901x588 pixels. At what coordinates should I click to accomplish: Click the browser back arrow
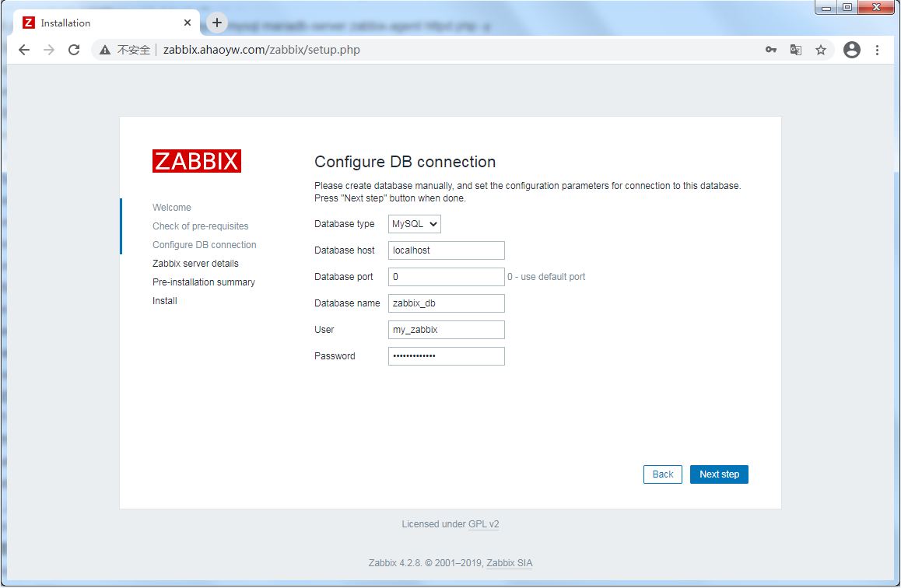(x=24, y=50)
